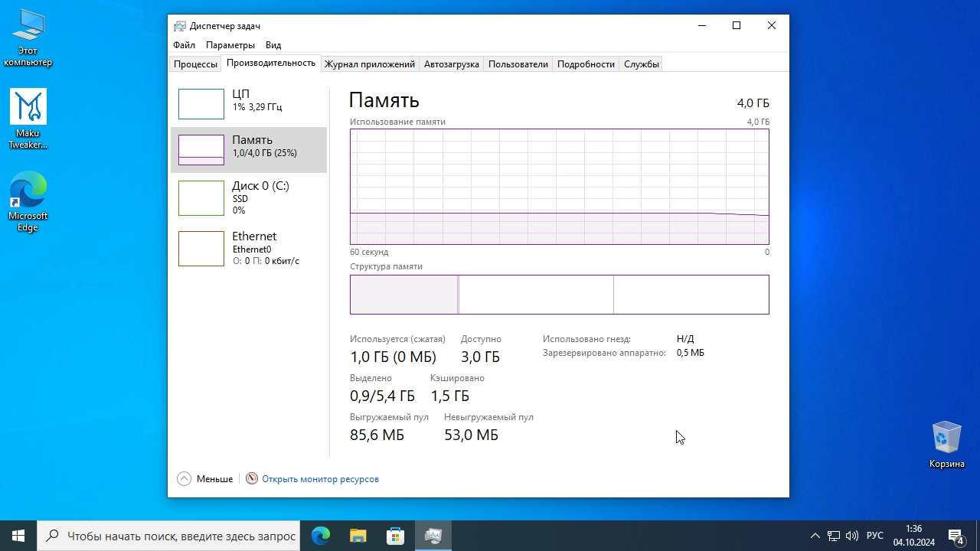Select the Диск 0 (C:) item
This screenshot has height=551, width=980.
click(x=249, y=197)
